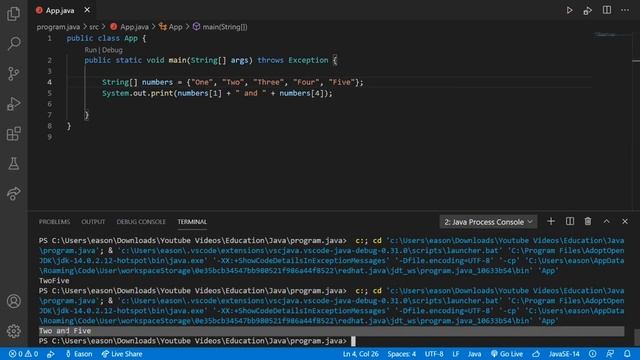Change file encoding UTF-8
This screenshot has height=360, width=640.
tap(434, 354)
